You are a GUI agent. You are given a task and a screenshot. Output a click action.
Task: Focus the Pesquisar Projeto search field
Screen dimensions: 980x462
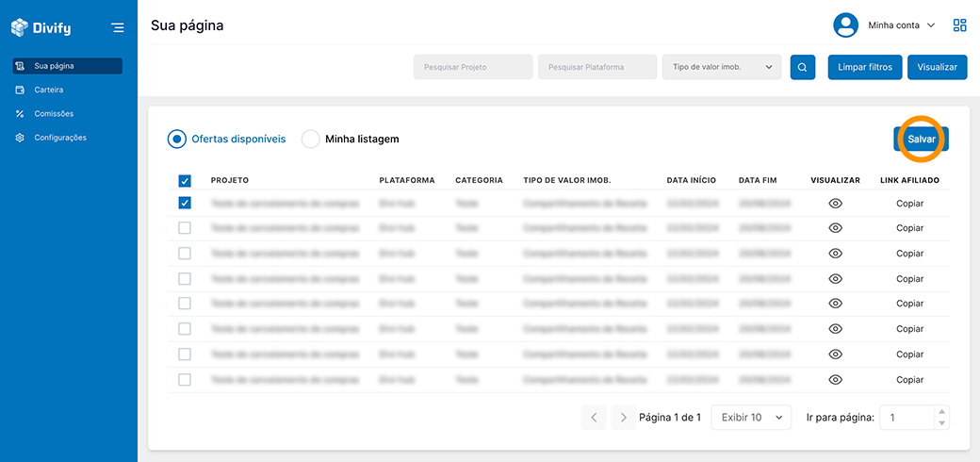(x=473, y=67)
